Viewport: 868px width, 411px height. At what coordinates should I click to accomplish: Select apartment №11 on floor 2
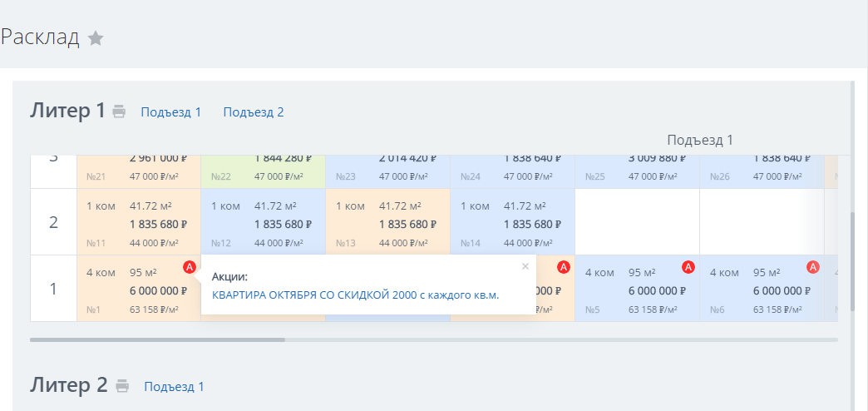(x=139, y=222)
